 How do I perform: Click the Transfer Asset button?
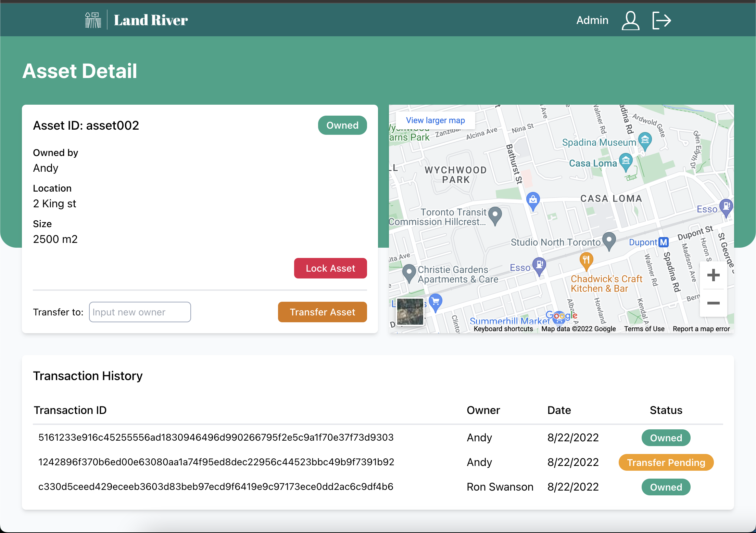(x=322, y=312)
